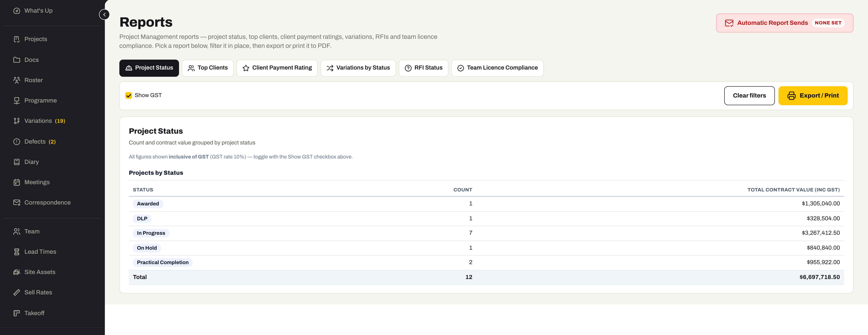Click the Diary book icon
868x335 pixels.
[x=17, y=162]
